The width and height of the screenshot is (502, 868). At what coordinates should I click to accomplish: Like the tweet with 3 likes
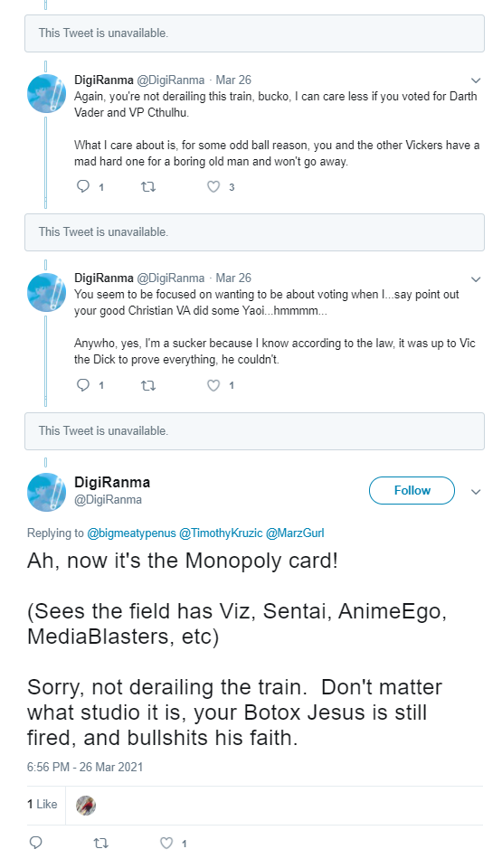[x=213, y=186]
